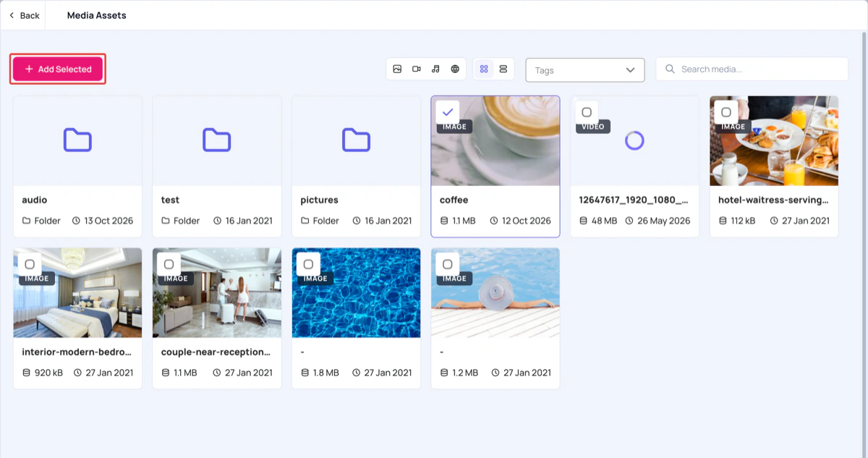This screenshot has width=868, height=458.
Task: Click the storage icon beside 920 kB
Action: click(26, 373)
